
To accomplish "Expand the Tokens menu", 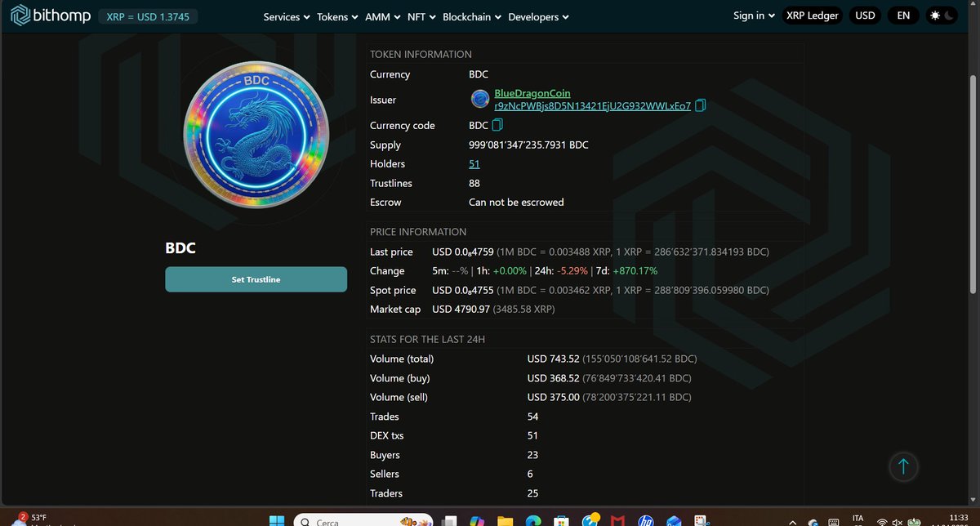I will tap(338, 16).
